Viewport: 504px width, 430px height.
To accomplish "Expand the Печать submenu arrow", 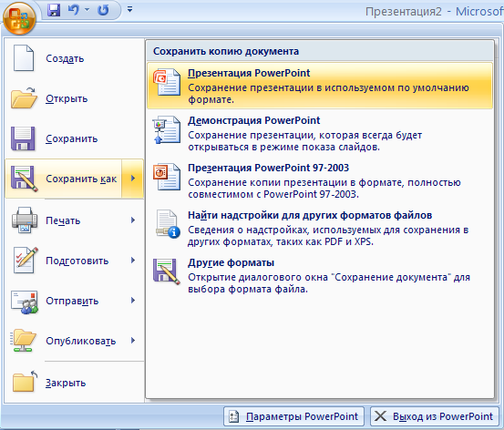I will pos(133,220).
